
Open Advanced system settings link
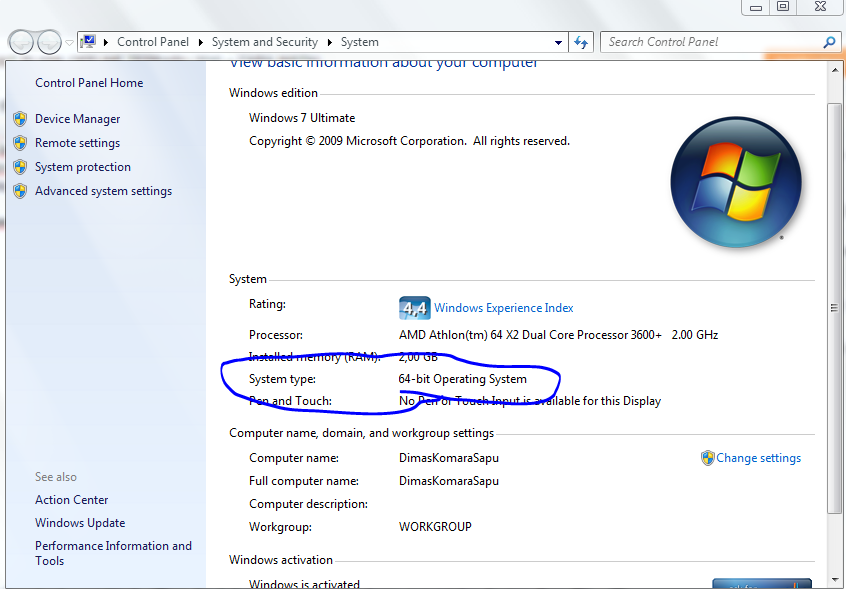[x=104, y=191]
